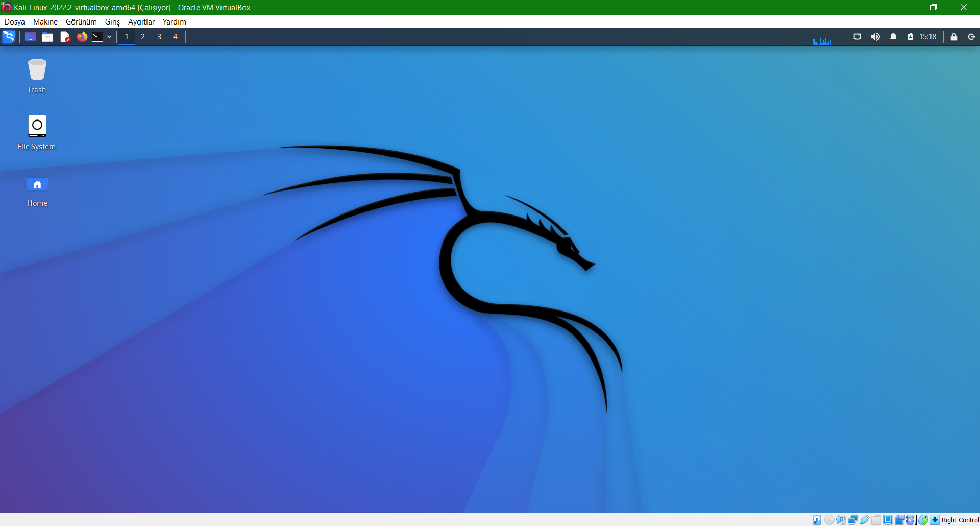Open the terminal emulator from the panel
This screenshot has width=980, height=526.
point(97,37)
